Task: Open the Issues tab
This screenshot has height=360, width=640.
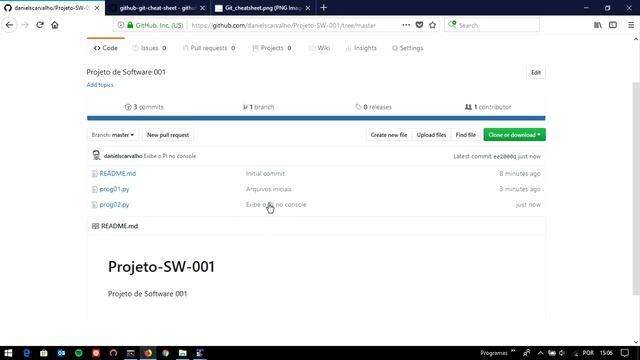Action: (149, 48)
